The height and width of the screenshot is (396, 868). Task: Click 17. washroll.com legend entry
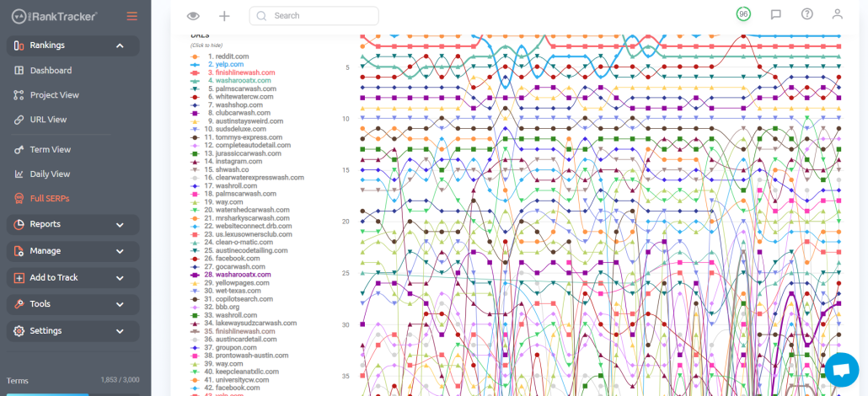pyautogui.click(x=223, y=185)
